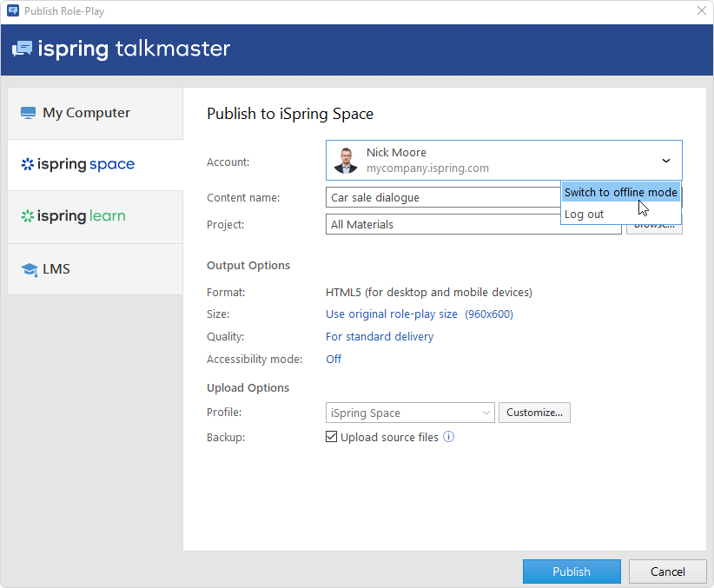This screenshot has width=714, height=588.
Task: Click Nick Moore's profile avatar picture
Action: (x=346, y=161)
